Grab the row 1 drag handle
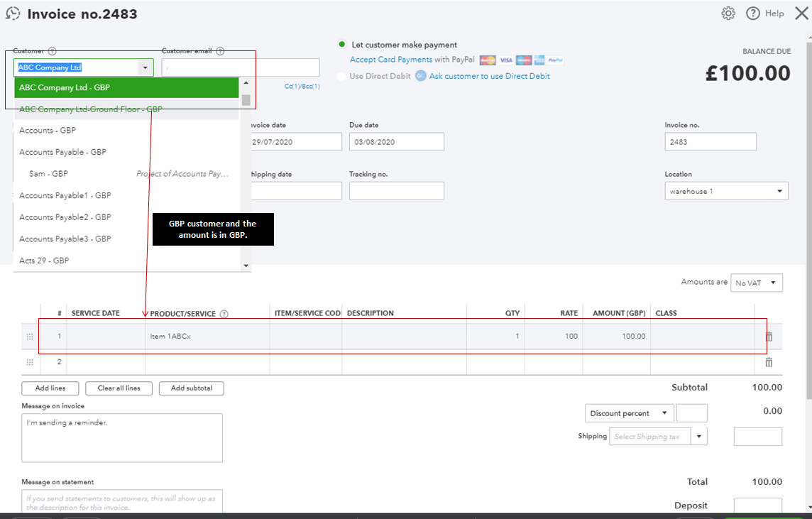Image resolution: width=812 pixels, height=519 pixels. 30,337
